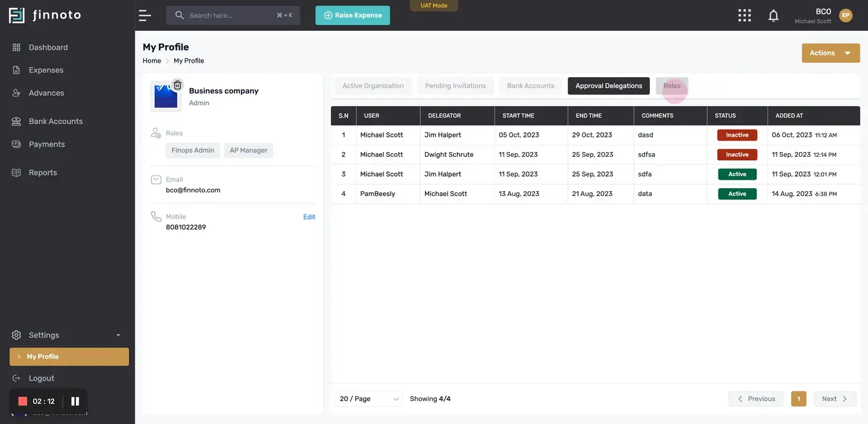Click the Search here field
This screenshot has height=424, width=868.
[233, 15]
